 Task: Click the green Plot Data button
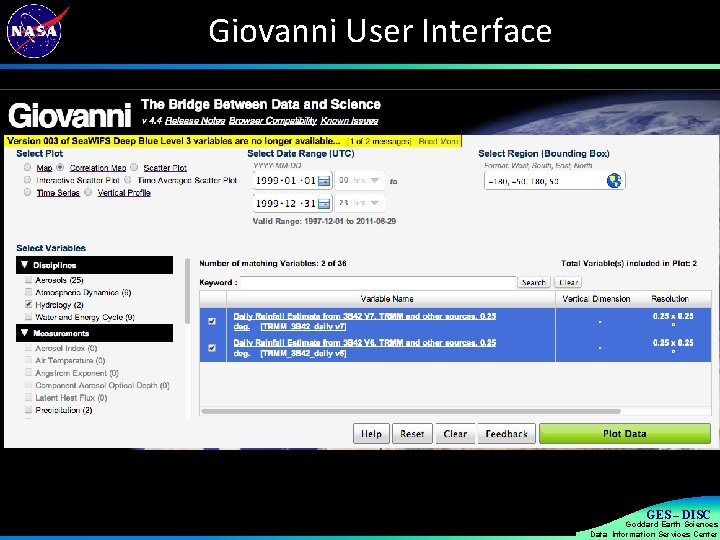624,433
